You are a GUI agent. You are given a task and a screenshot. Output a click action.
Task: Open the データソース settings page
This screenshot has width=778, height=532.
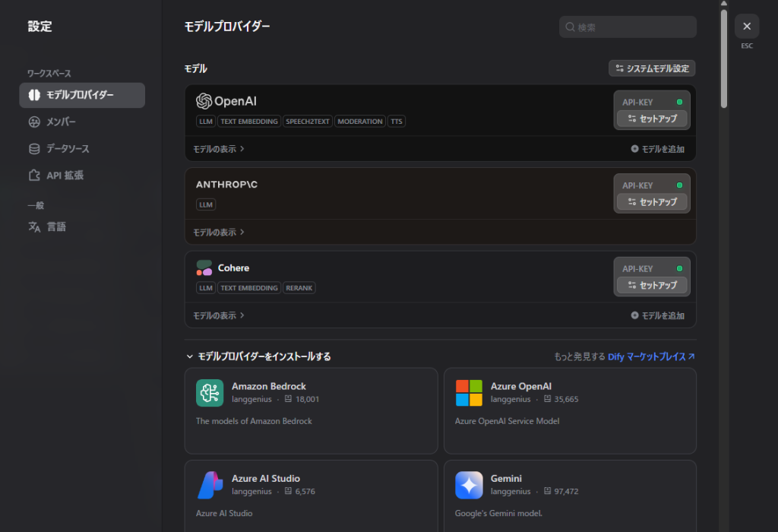tap(82, 148)
